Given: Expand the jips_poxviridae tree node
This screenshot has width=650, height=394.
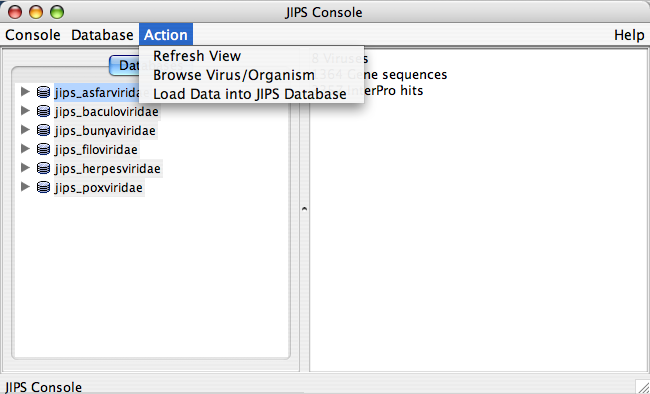Looking at the screenshot, I should [x=25, y=187].
